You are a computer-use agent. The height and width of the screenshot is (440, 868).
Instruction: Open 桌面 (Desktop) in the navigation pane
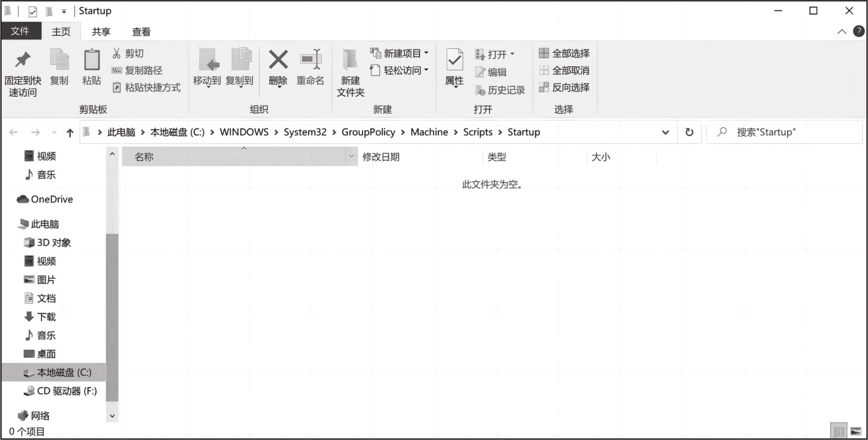click(x=40, y=354)
